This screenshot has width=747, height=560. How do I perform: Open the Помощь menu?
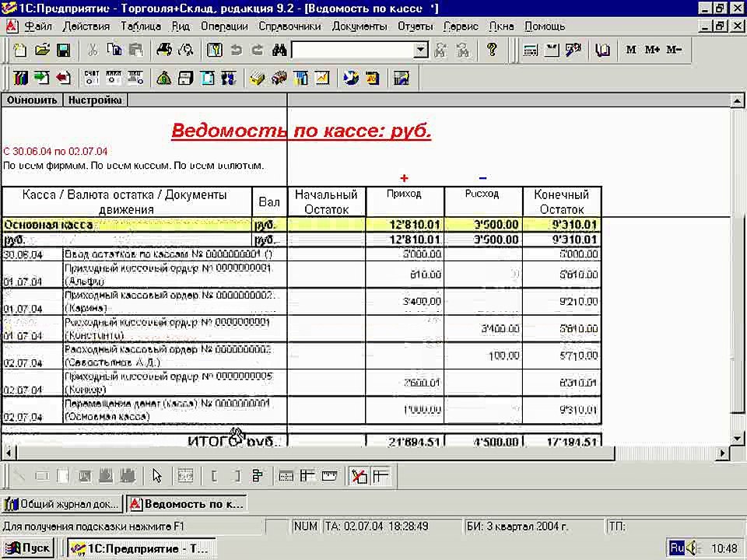pyautogui.click(x=545, y=26)
